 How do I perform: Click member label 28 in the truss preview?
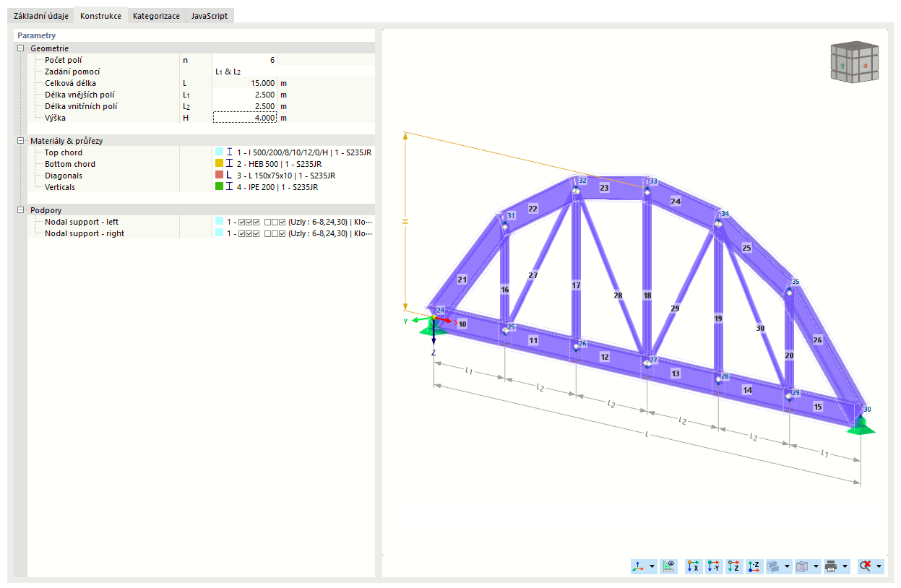(618, 295)
